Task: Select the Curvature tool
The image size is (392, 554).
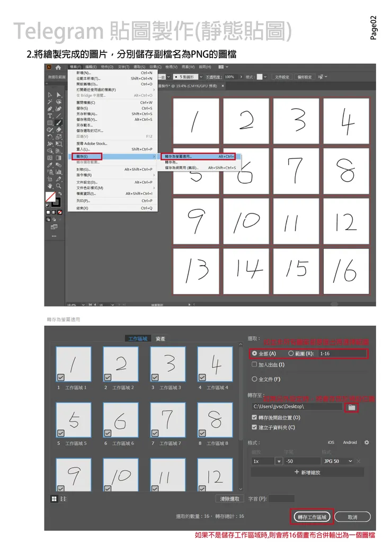Action: click(58, 109)
